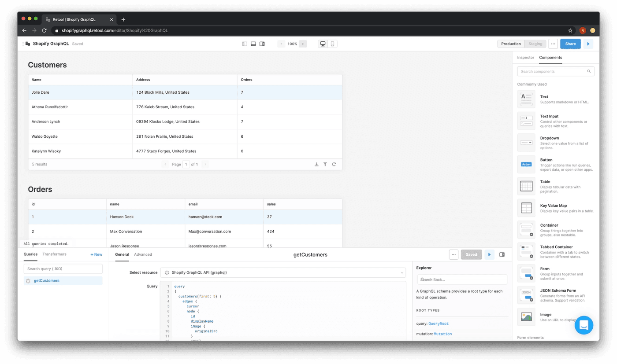Image resolution: width=617 pixels, height=364 pixels.
Task: Open the Select resource dropdown
Action: coord(282,273)
